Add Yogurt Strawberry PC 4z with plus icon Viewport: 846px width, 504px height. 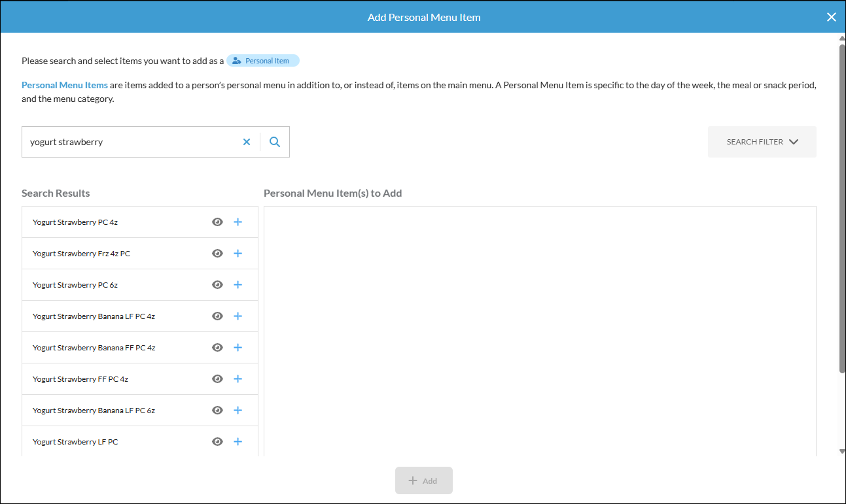(238, 222)
